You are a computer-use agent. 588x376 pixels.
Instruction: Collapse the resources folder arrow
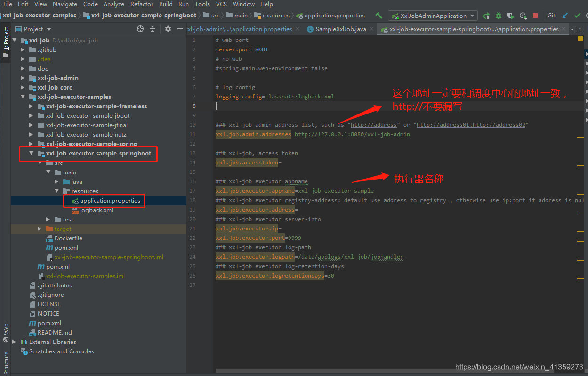(x=56, y=191)
